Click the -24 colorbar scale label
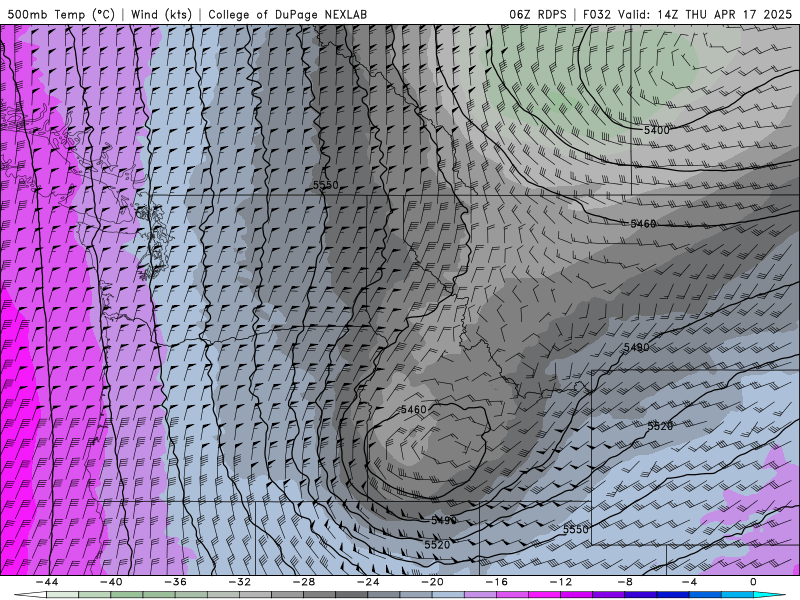This screenshot has width=800, height=600. point(368,582)
